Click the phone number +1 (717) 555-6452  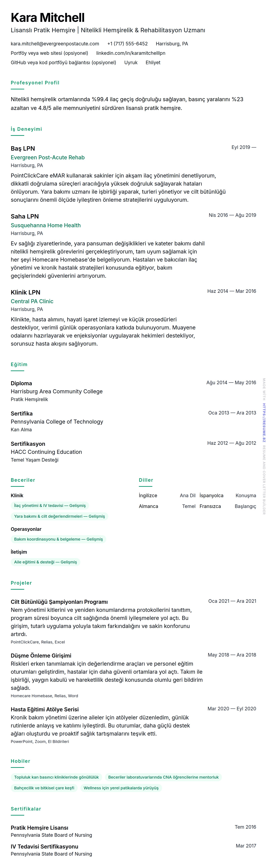click(127, 44)
